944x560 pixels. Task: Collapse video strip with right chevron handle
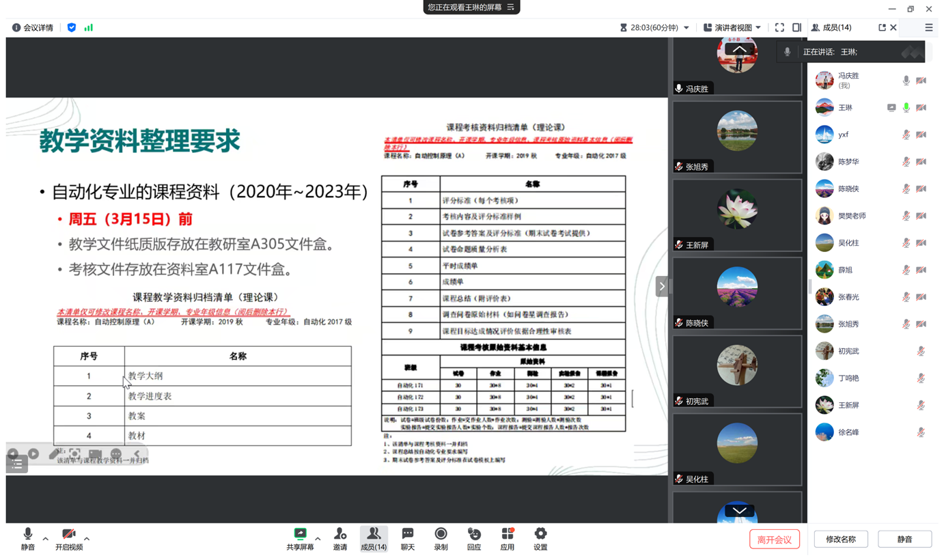661,286
